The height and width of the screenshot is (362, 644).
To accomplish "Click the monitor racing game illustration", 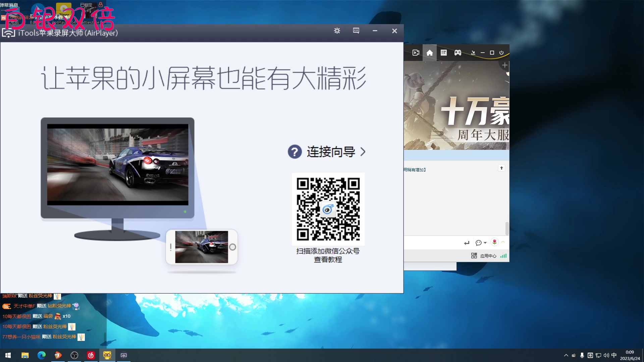I will [x=118, y=165].
